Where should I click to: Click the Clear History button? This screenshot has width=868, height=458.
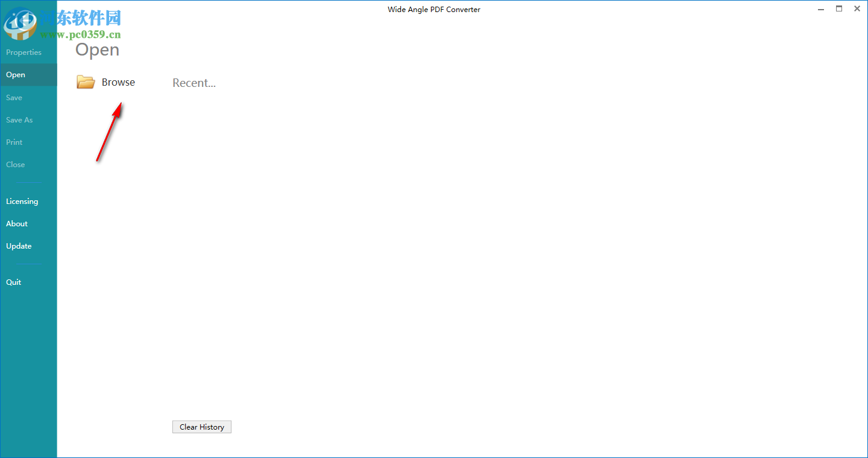click(201, 427)
